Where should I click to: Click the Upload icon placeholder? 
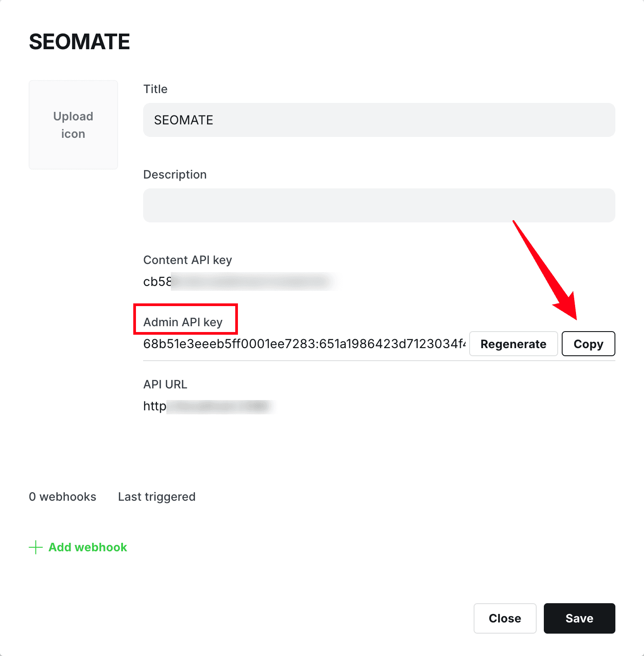(73, 124)
